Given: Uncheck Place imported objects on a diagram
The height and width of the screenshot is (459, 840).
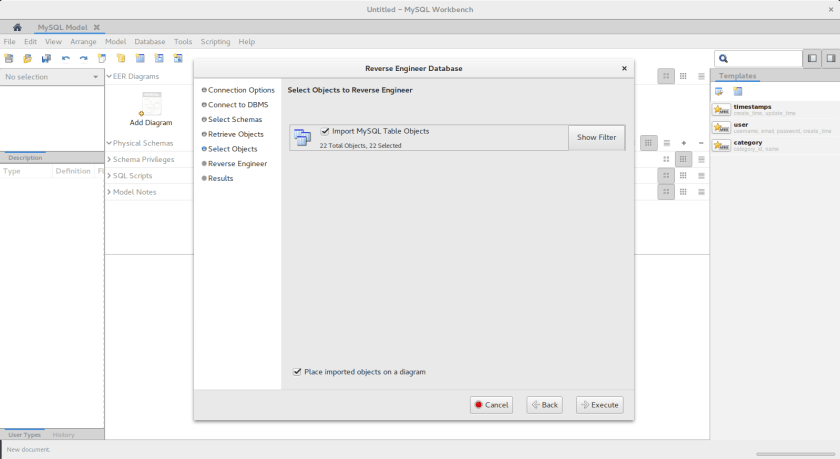Looking at the screenshot, I should 297,372.
